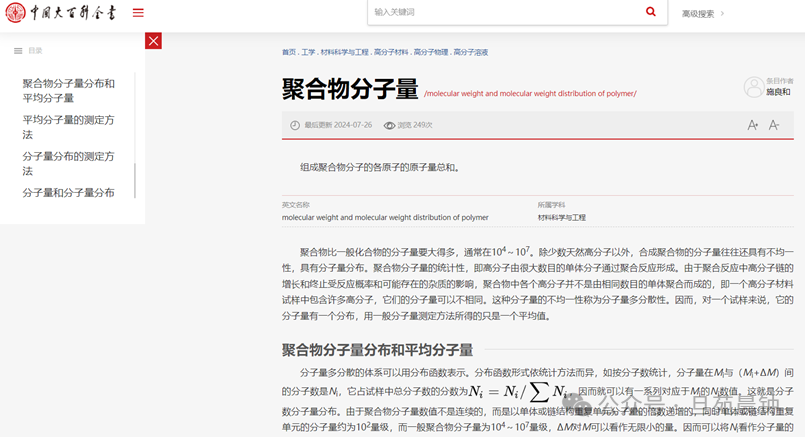Open 高级搜索 advanced search link

click(x=698, y=14)
